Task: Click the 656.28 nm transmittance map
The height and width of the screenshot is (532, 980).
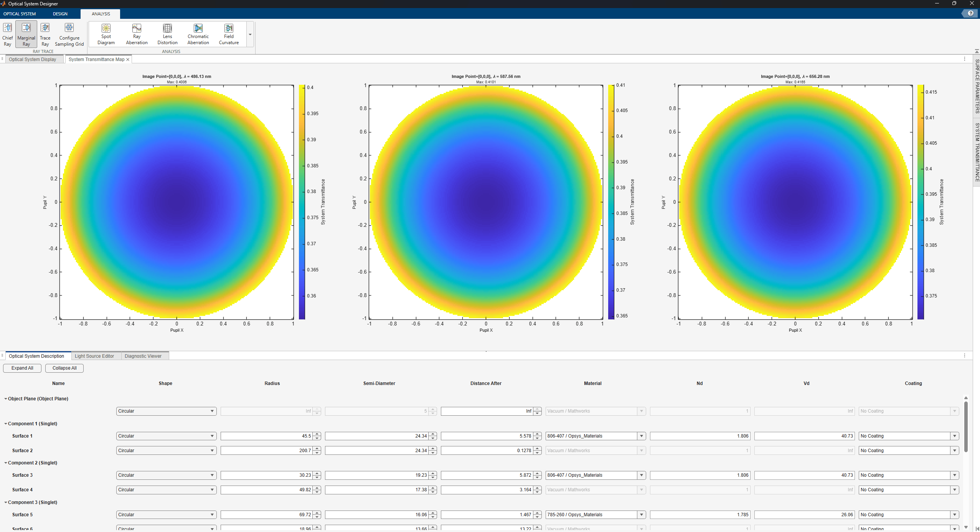Action: [x=795, y=202]
